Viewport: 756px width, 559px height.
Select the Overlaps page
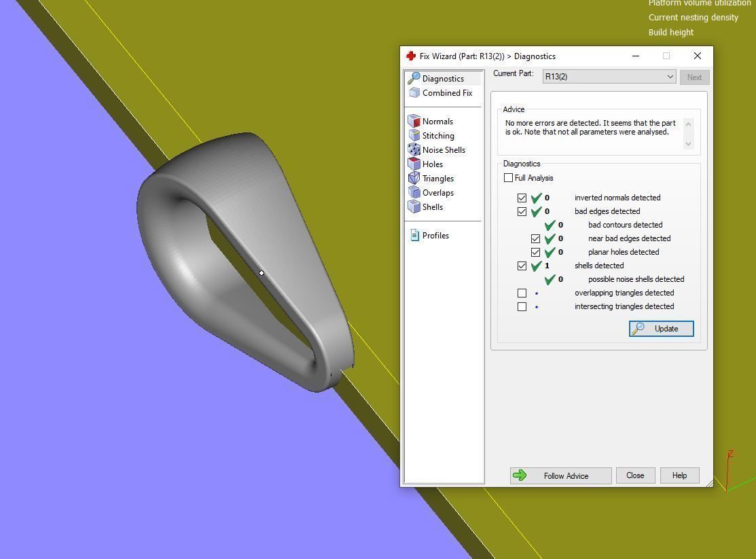tap(438, 192)
